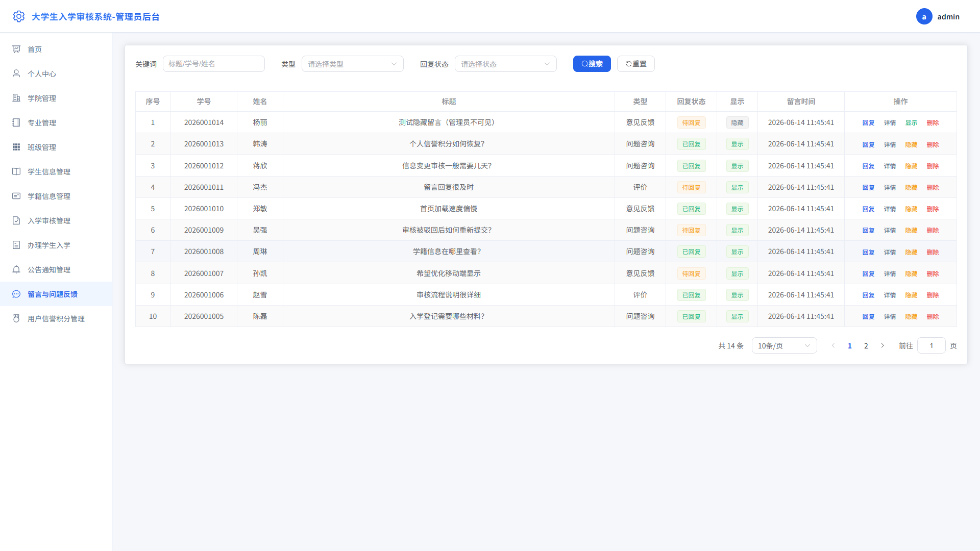Hide 周琳's message with 隐藏 link
This screenshot has width=980, height=551.
click(x=911, y=253)
